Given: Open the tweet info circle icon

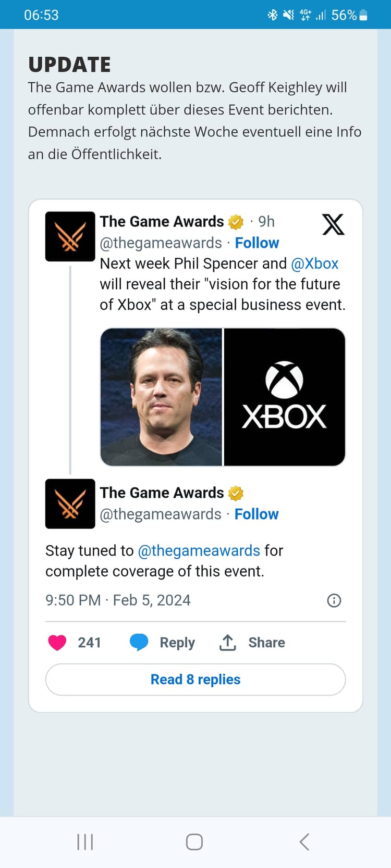Looking at the screenshot, I should click(334, 600).
